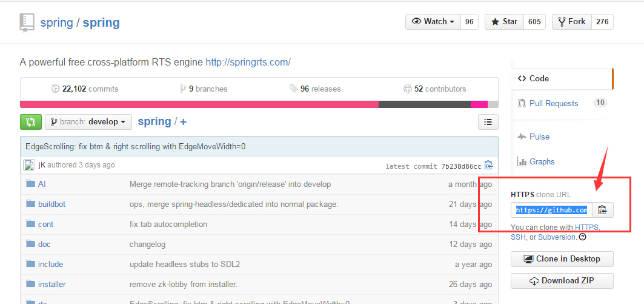644x304 pixels.
Task: Open the doc folder
Action: click(44, 245)
